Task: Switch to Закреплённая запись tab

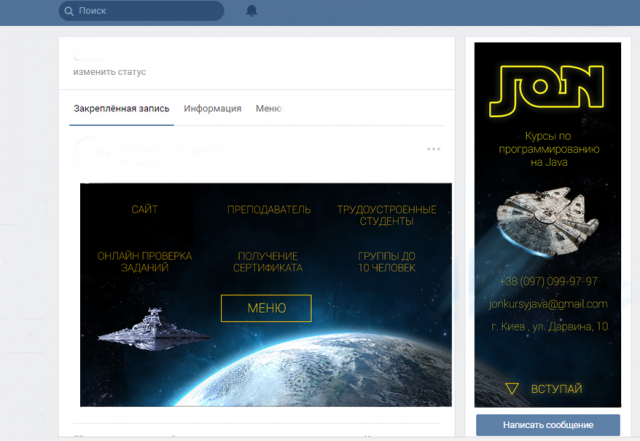Action: tap(121, 109)
